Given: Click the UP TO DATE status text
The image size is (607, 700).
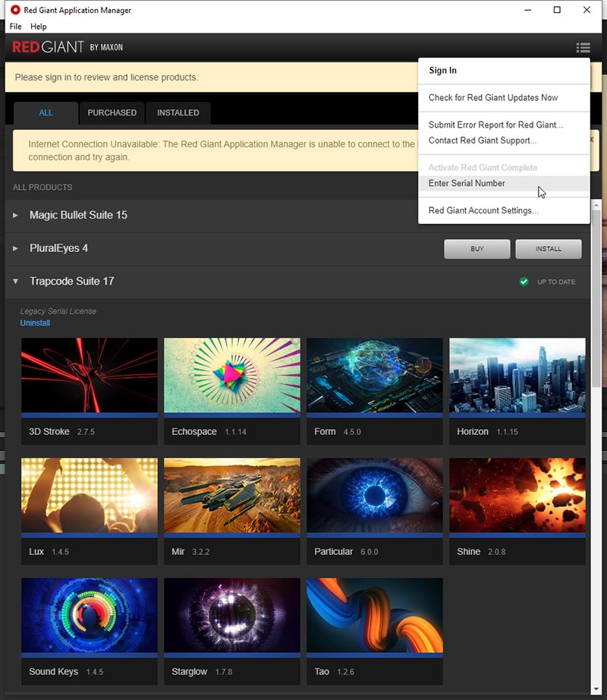Looking at the screenshot, I should [x=556, y=282].
